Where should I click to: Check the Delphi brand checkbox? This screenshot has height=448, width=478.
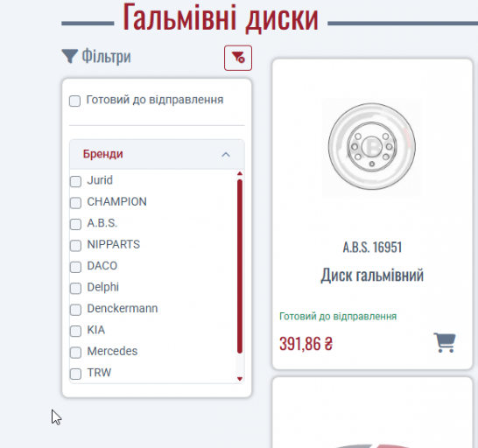pos(75,288)
